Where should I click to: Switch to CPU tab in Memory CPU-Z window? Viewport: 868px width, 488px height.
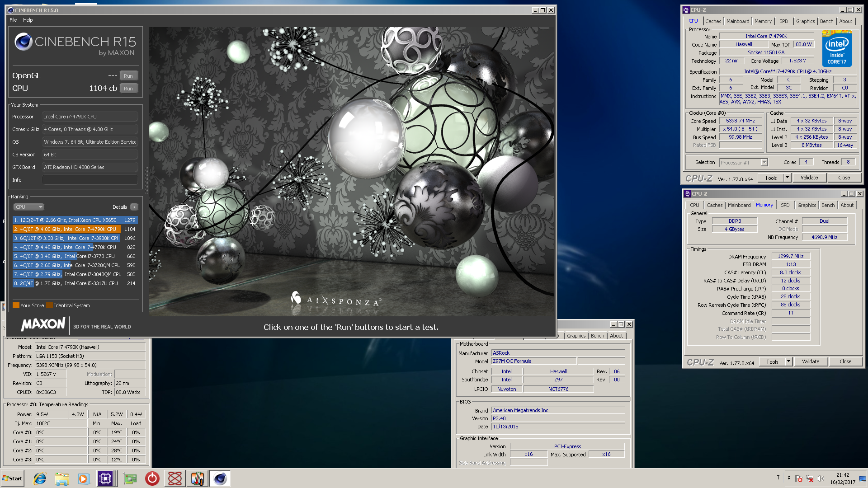coord(694,205)
